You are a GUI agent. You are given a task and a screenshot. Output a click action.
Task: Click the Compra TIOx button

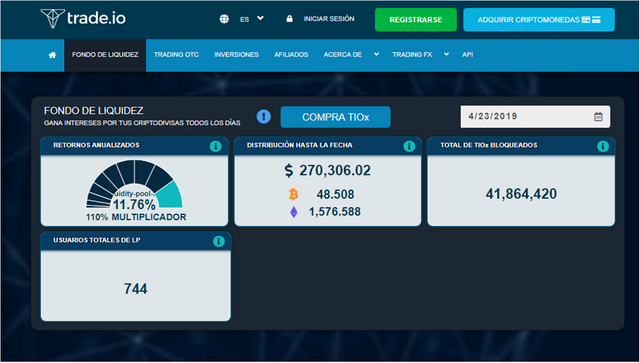[x=336, y=117]
